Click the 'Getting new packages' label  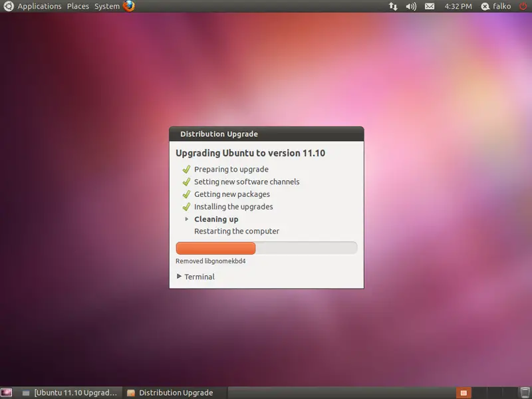click(232, 194)
